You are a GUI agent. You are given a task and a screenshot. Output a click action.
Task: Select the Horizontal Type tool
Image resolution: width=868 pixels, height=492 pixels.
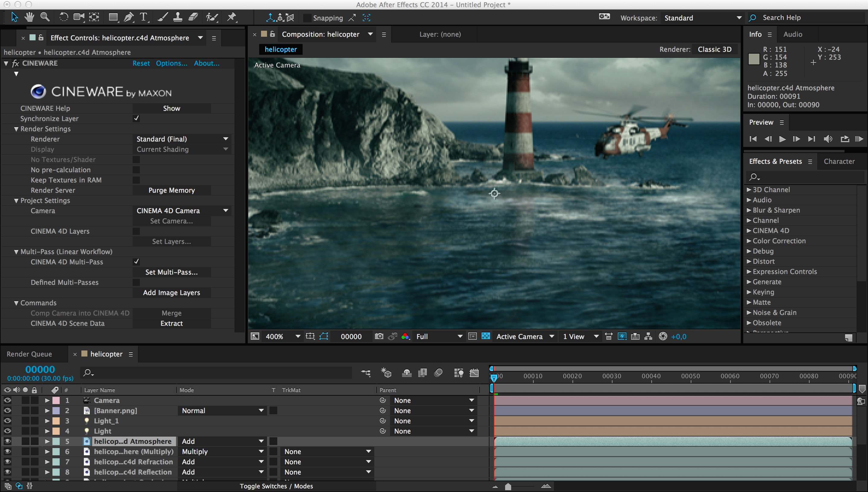[144, 17]
